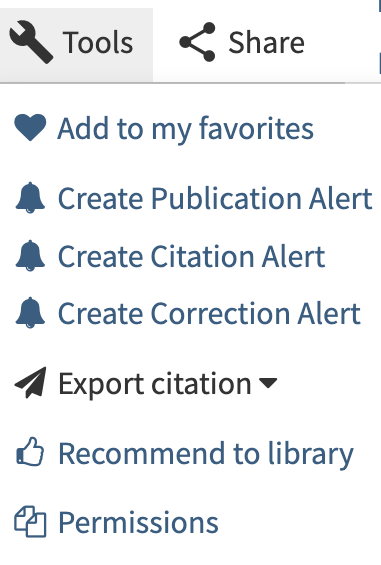The image size is (381, 565).
Task: Open the Recommend to library link
Action: click(x=206, y=454)
